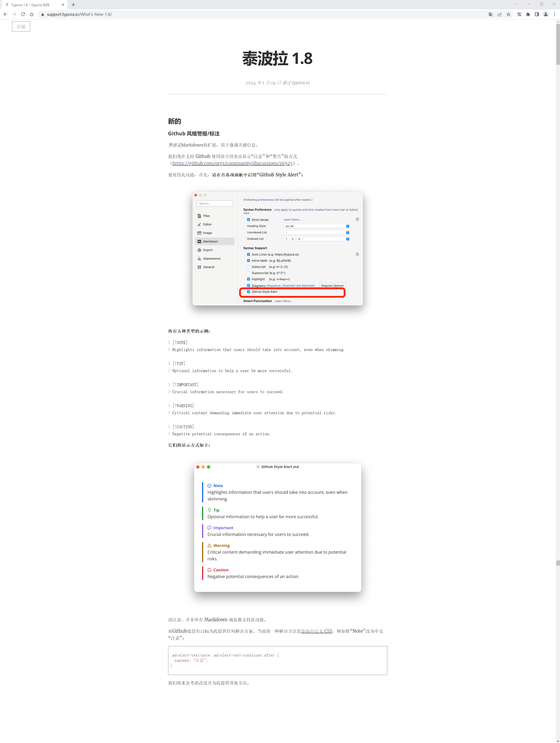Viewport: 560px width, 743px height.
Task: Select Export in the preferences sidebar
Action: [215, 250]
